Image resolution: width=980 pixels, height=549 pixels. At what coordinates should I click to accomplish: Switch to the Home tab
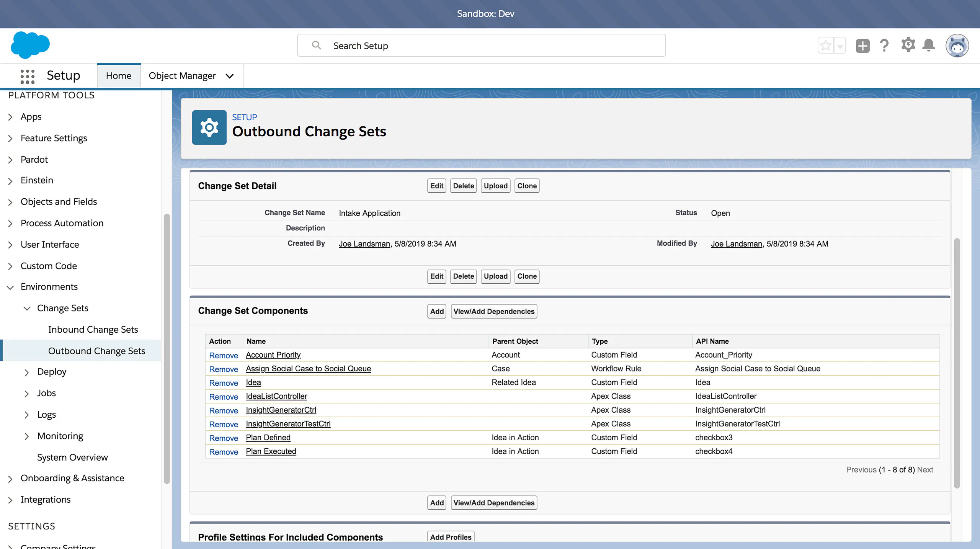(119, 76)
